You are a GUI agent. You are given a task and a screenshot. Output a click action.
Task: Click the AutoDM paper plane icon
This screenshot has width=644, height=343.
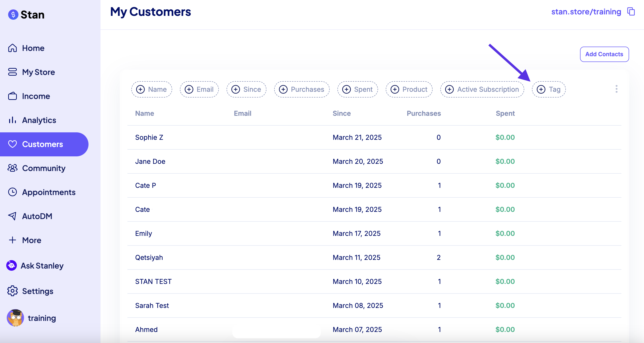click(x=13, y=216)
